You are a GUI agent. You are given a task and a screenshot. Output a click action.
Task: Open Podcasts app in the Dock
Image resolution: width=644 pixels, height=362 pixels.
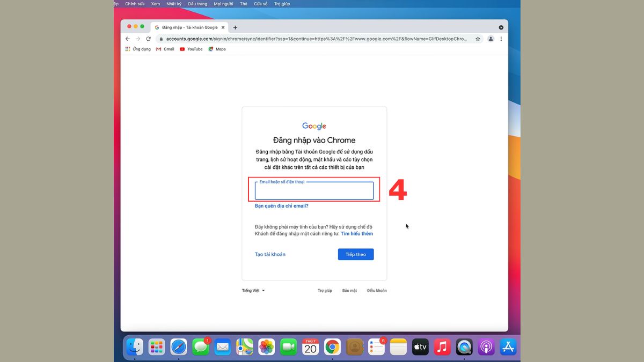click(x=486, y=347)
